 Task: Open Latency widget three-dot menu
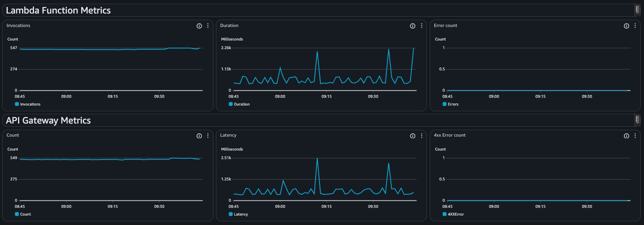click(x=422, y=136)
